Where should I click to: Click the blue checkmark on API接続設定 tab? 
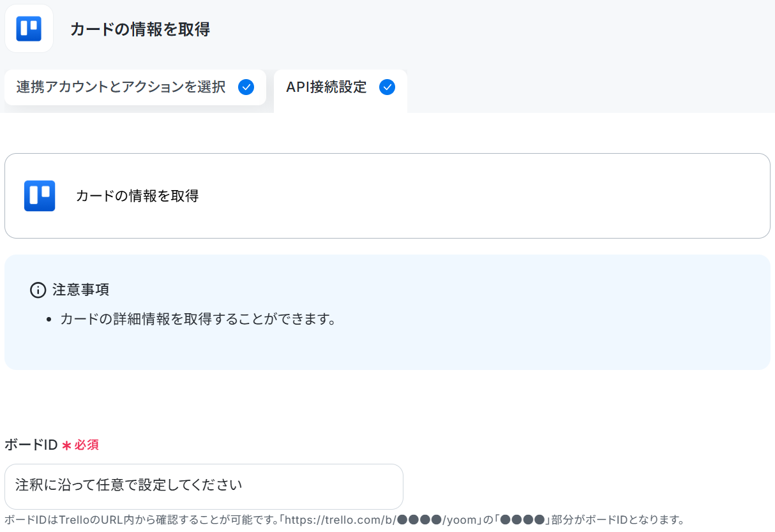click(x=387, y=87)
